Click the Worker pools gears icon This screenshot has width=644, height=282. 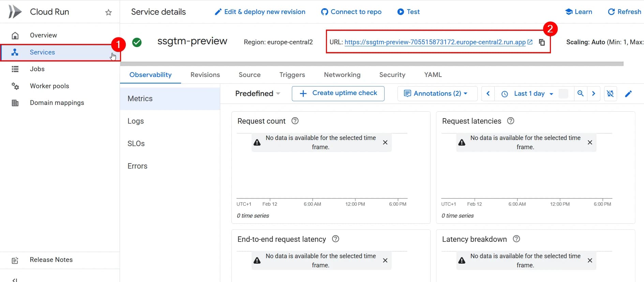pos(15,86)
